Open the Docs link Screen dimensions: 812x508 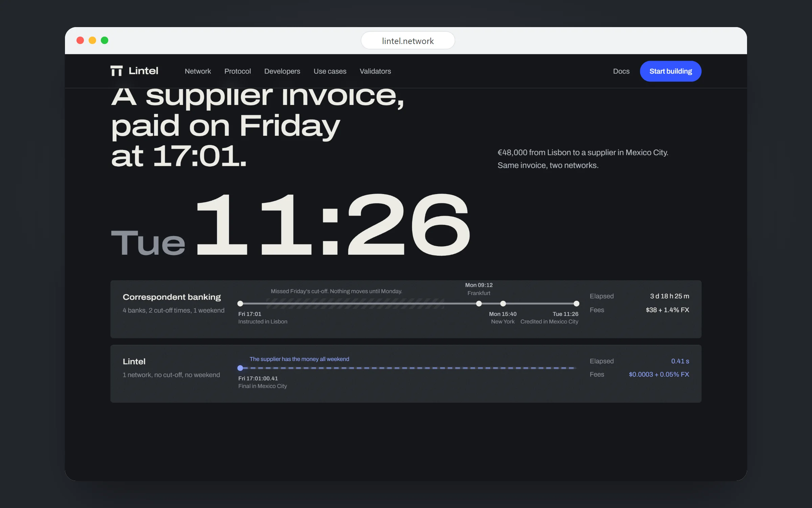tap(621, 71)
